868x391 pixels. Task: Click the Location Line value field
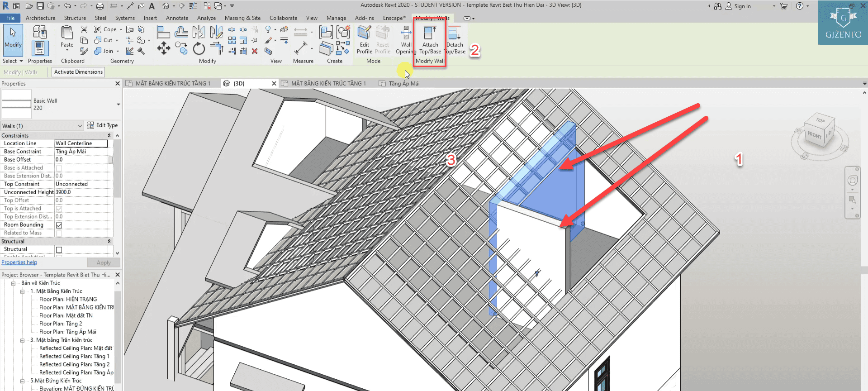tap(81, 143)
